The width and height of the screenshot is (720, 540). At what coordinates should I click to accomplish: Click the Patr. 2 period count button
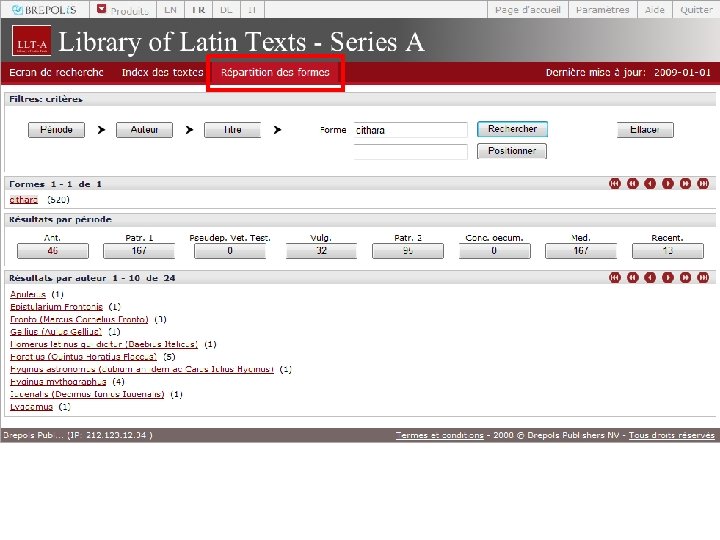[408, 251]
